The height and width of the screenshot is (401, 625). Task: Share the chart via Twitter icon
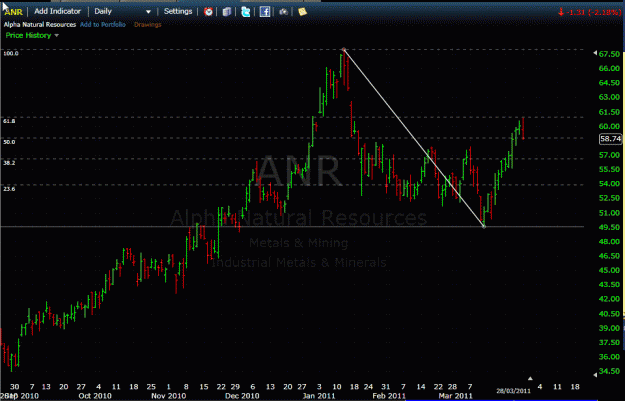(246, 12)
